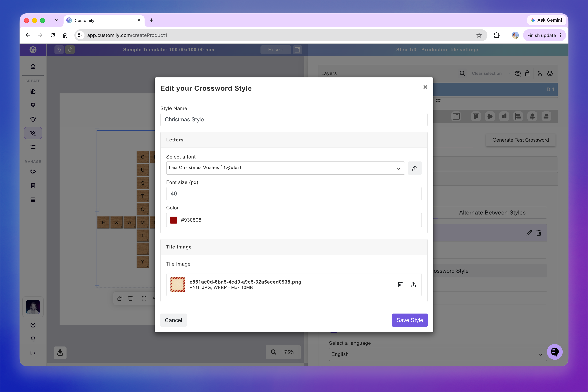This screenshot has width=588, height=392.
Task: Delete the crossword style with trash icon
Action: pos(539,233)
